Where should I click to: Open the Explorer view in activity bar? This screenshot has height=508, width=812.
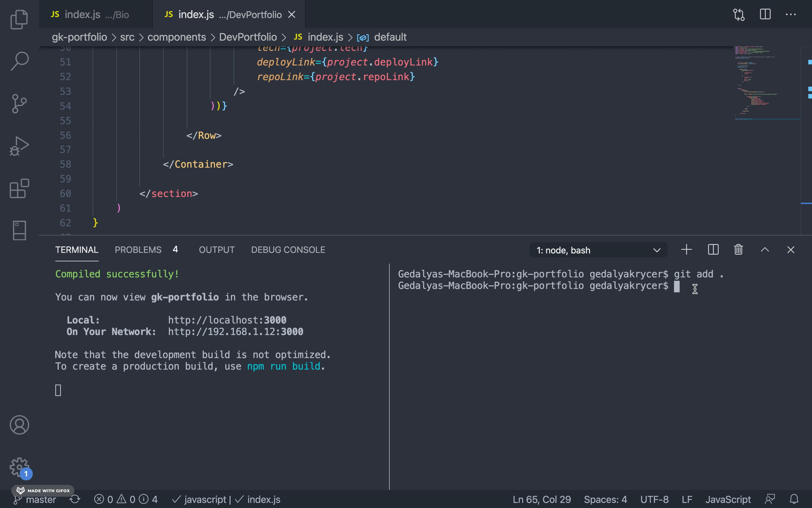[x=19, y=19]
